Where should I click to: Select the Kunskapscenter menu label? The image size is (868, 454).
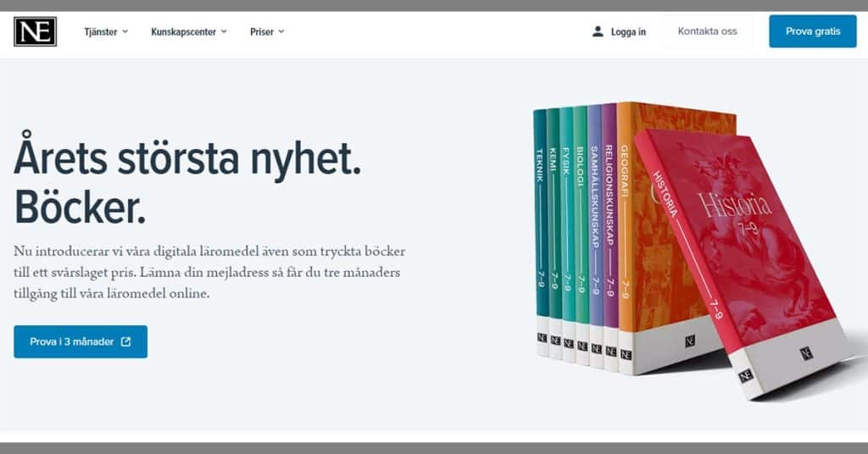tap(183, 31)
